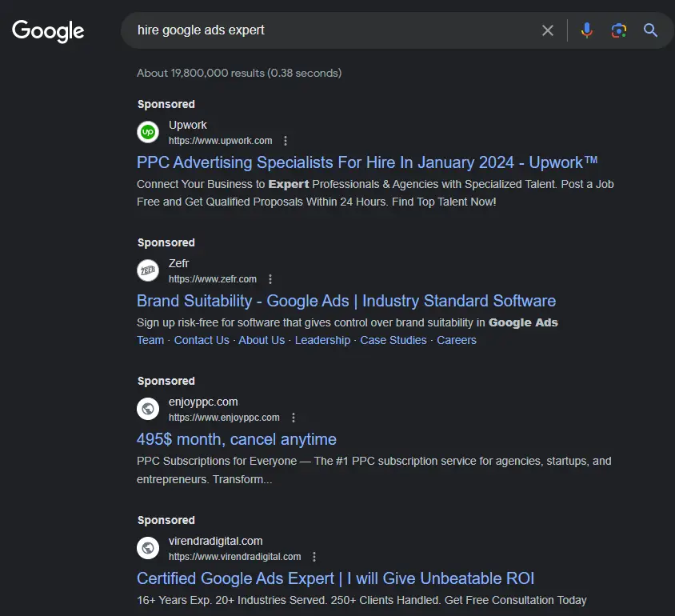Click the Sponsored label above enjoyppc.com
The image size is (675, 616).
tap(166, 381)
